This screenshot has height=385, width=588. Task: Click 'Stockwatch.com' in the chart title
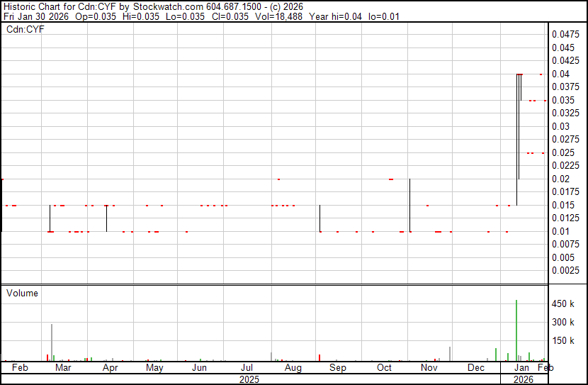point(168,7)
